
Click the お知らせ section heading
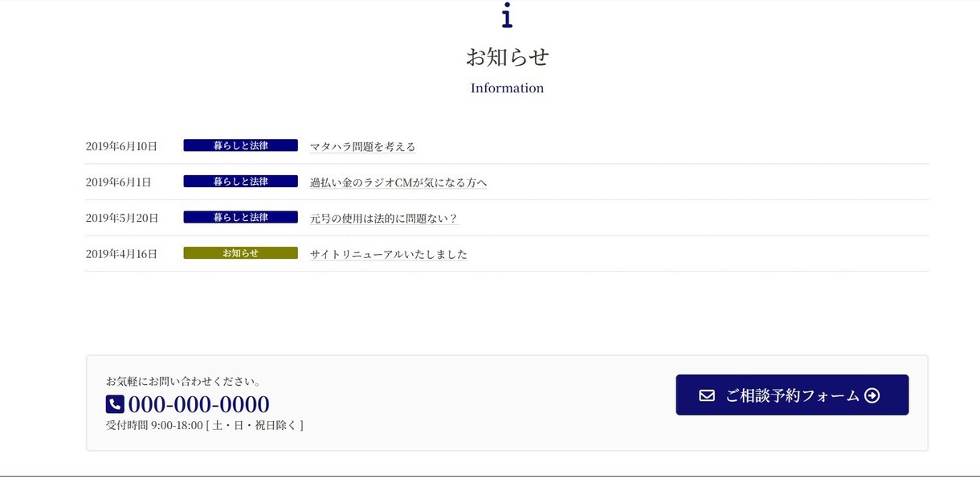pyautogui.click(x=507, y=57)
